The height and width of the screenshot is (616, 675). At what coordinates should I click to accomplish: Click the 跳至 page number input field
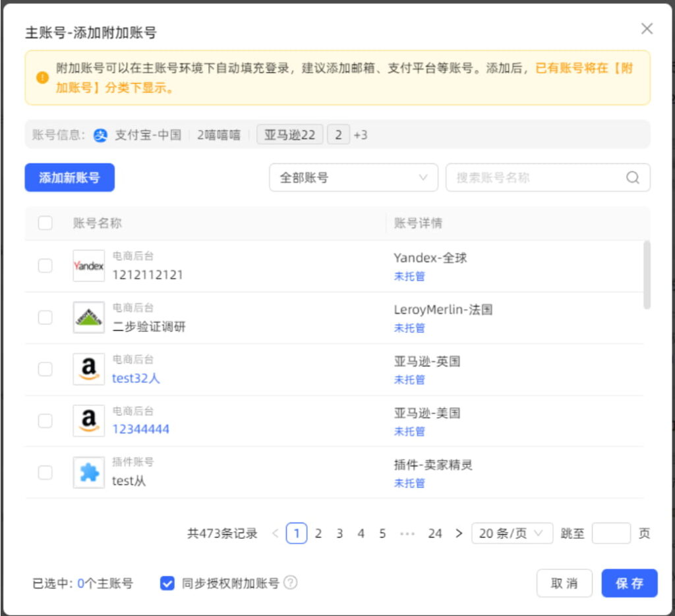click(611, 534)
